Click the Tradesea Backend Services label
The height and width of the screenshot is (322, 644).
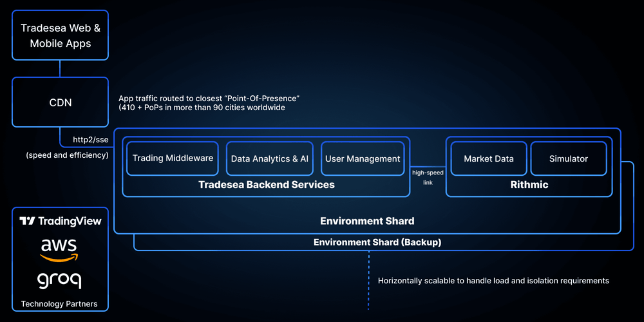point(267,185)
